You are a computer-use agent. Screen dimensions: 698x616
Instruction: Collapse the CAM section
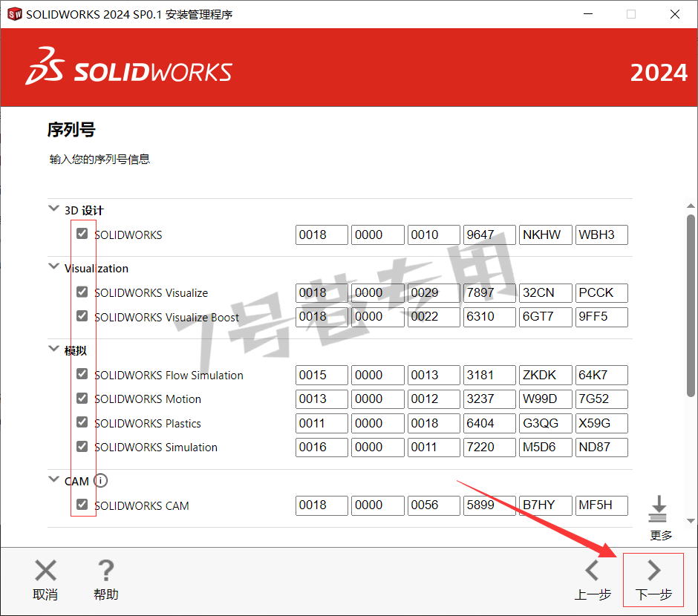pyautogui.click(x=53, y=479)
